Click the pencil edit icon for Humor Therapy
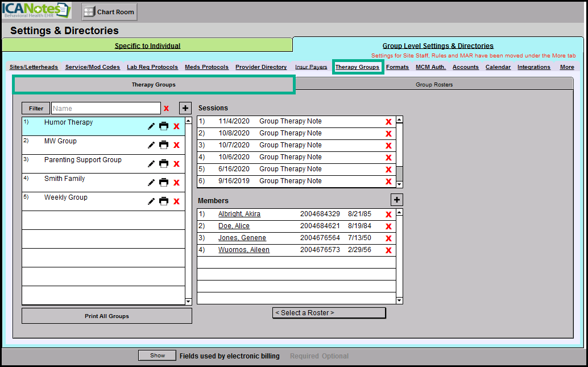The height and width of the screenshot is (367, 588). click(151, 126)
